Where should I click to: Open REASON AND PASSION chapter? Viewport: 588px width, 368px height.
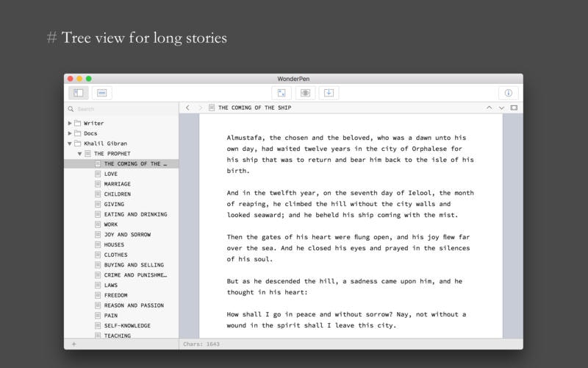point(134,305)
